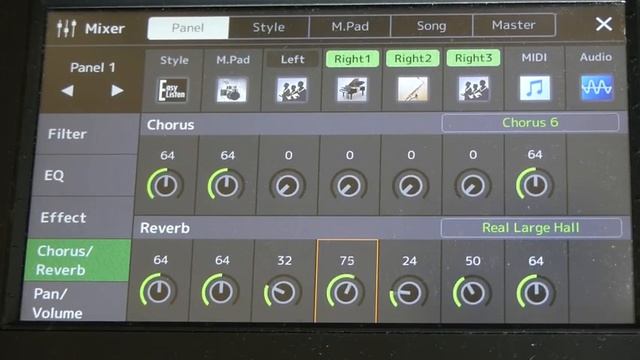Adjust the Right3 reverb knob at 50
This screenshot has height=360, width=640.
(x=472, y=293)
